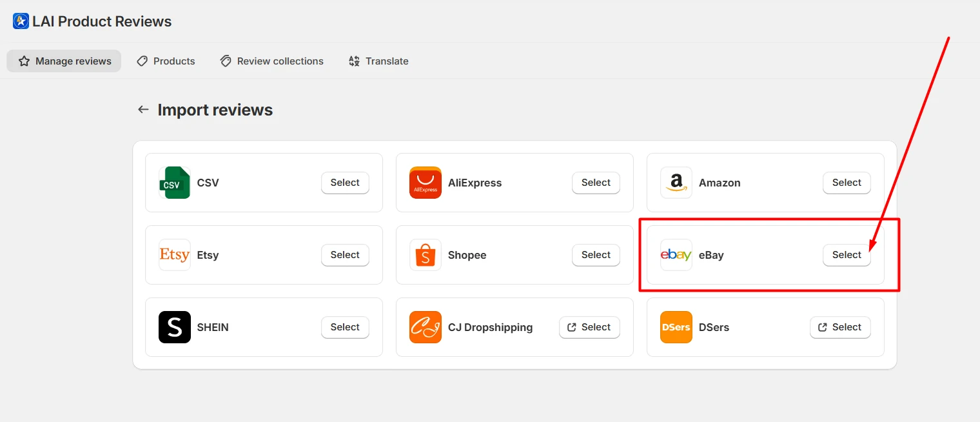
Task: Click the Import reviews heading
Action: click(215, 110)
